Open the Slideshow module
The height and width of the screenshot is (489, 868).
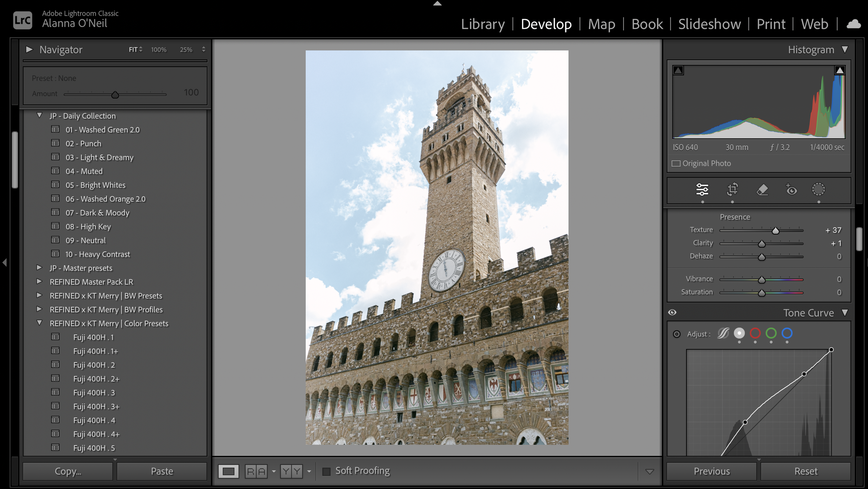[x=709, y=24]
